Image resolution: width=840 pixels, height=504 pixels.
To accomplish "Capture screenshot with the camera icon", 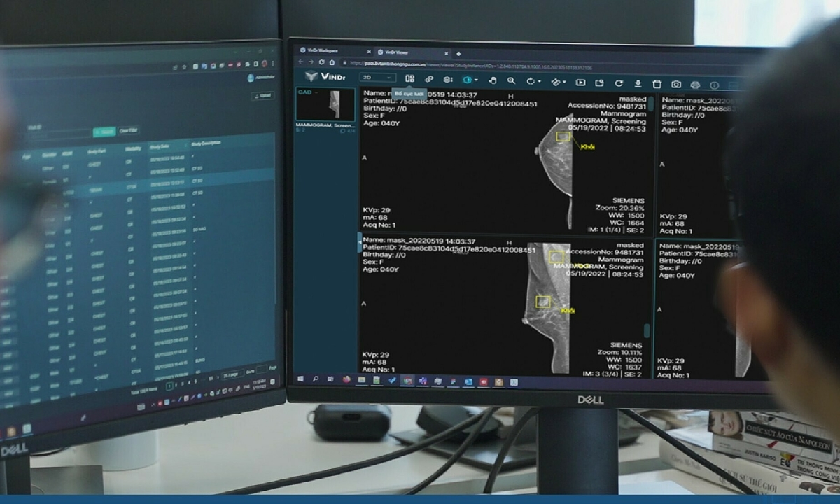I will click(676, 84).
